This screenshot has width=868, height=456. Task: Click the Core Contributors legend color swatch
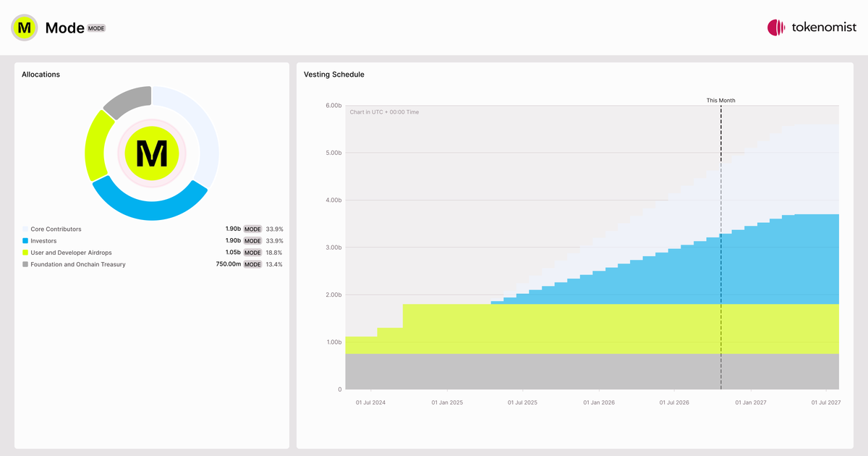tap(25, 229)
